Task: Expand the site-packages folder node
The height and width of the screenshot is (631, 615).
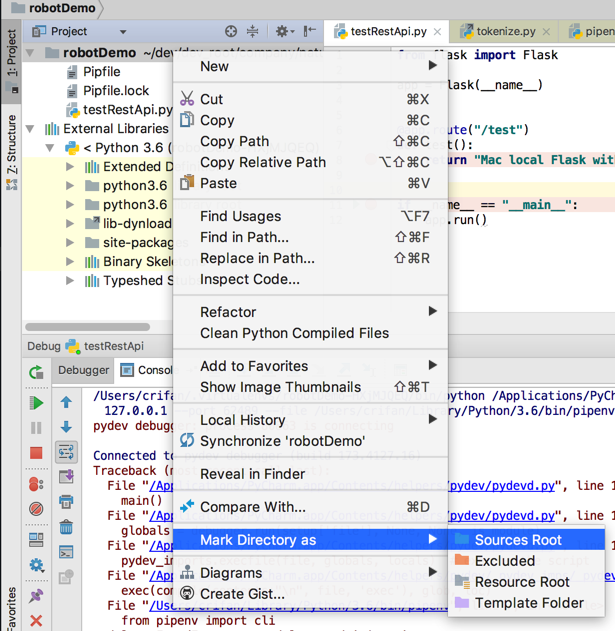Action: 70,243
